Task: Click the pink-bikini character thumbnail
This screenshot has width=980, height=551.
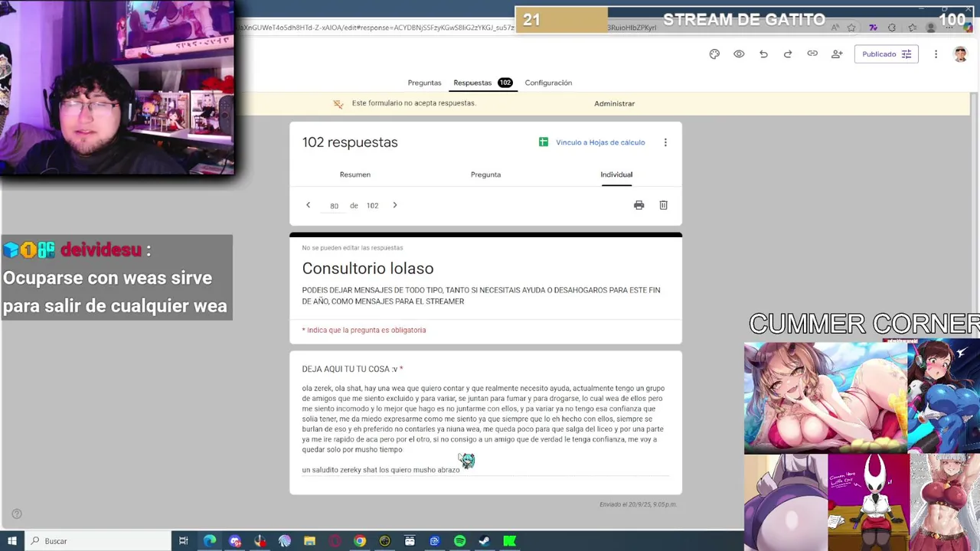Action: tap(825, 397)
